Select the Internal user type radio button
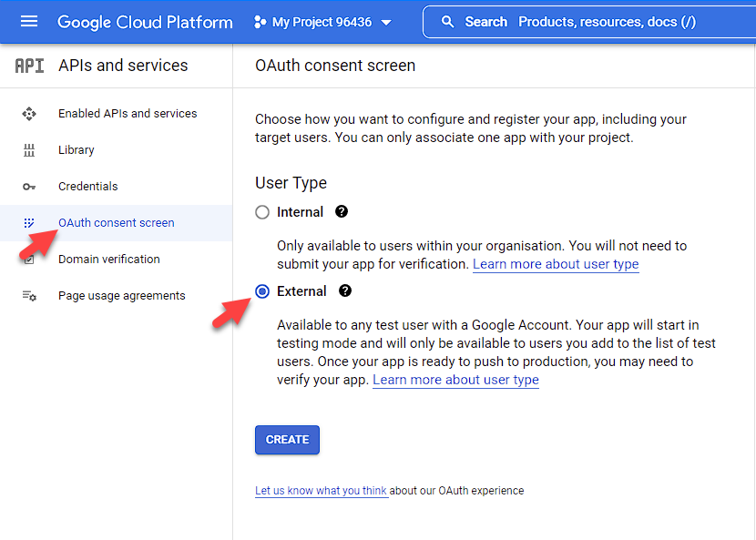The image size is (756, 540). pyautogui.click(x=262, y=212)
